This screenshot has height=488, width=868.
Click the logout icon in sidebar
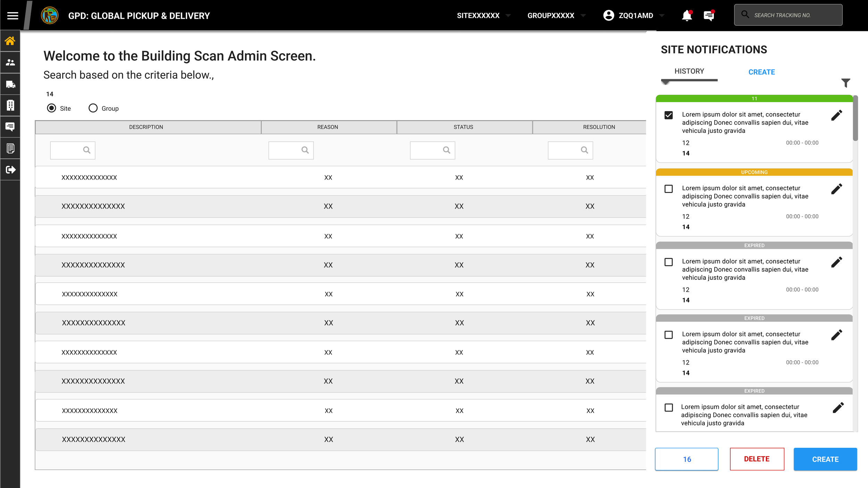click(10, 170)
